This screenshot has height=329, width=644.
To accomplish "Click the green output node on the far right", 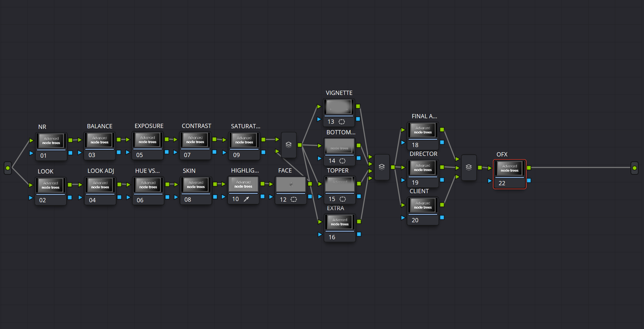I will (634, 168).
